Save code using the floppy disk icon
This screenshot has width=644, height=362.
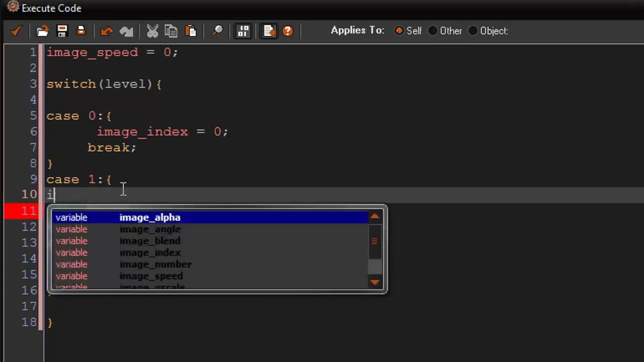coord(62,31)
